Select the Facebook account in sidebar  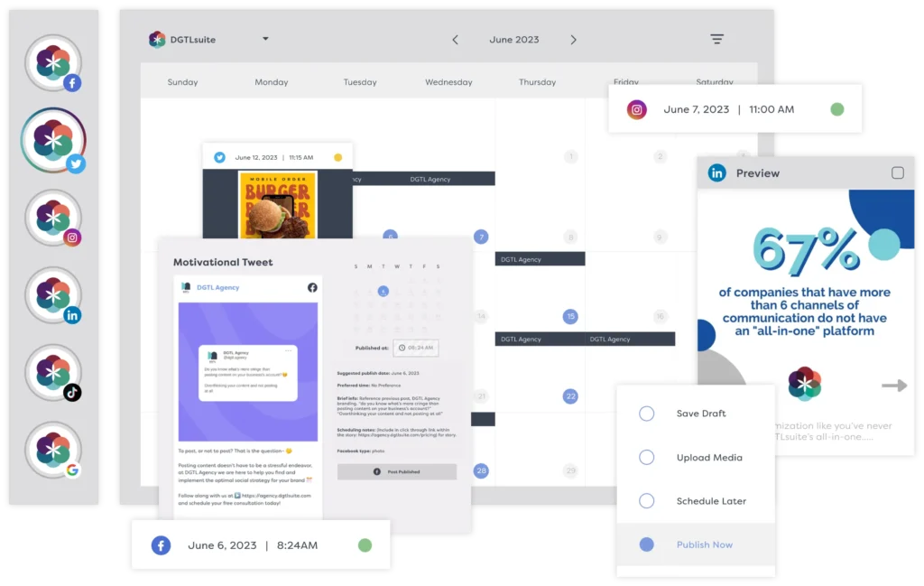pyautogui.click(x=53, y=63)
